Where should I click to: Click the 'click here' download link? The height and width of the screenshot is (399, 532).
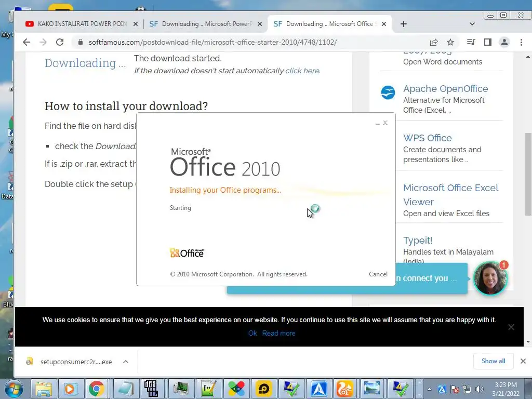click(x=302, y=71)
